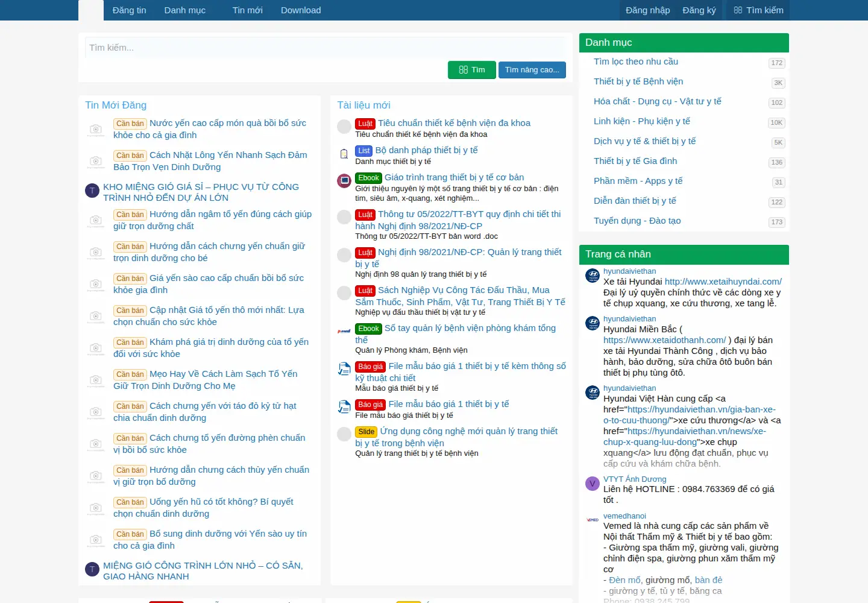The width and height of the screenshot is (868, 603).
Task: Click the Đăng nhập link
Action: (x=647, y=10)
